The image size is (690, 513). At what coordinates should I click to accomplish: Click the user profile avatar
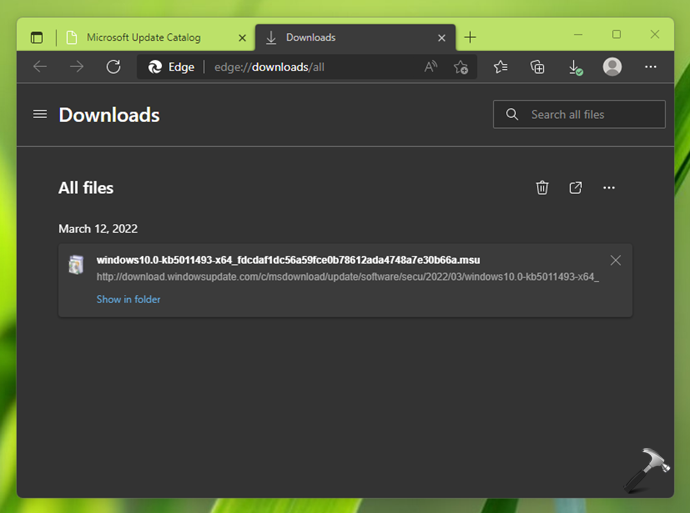612,67
